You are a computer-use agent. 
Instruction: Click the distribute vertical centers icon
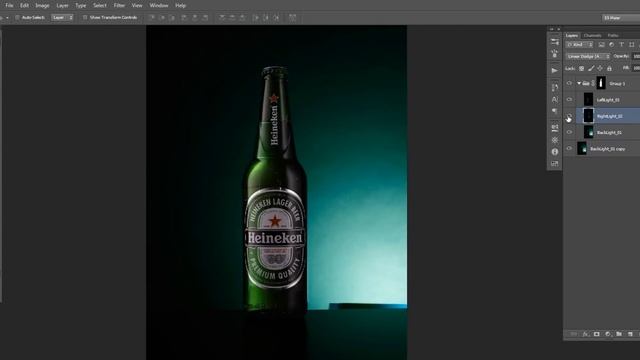[x=232, y=18]
